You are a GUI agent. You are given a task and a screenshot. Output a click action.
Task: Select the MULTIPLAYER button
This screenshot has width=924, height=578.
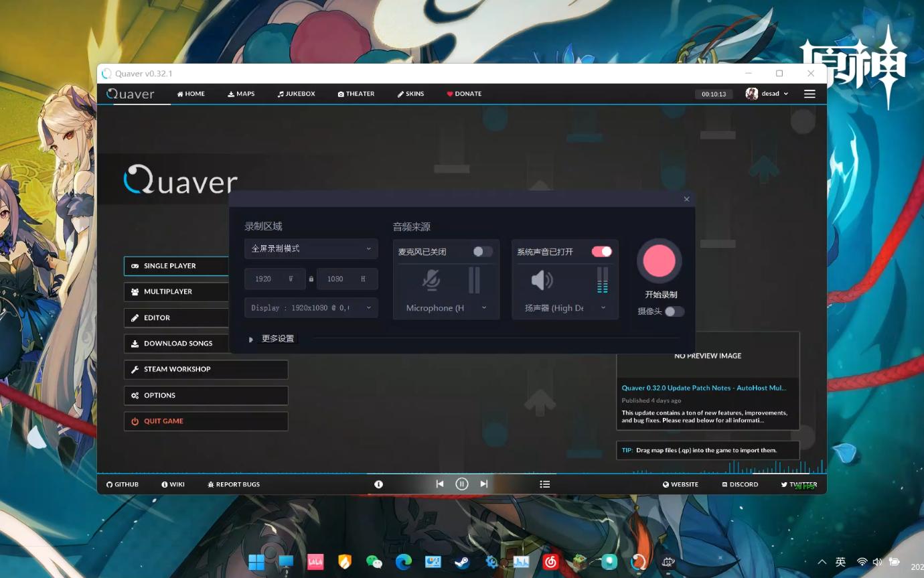177,292
